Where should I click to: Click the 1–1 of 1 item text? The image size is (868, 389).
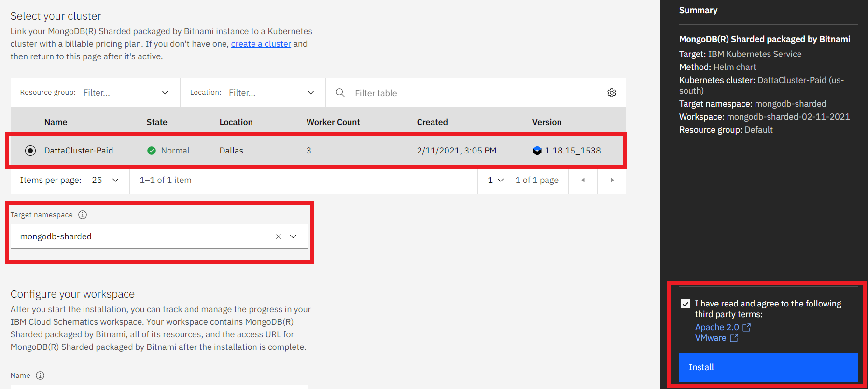166,180
